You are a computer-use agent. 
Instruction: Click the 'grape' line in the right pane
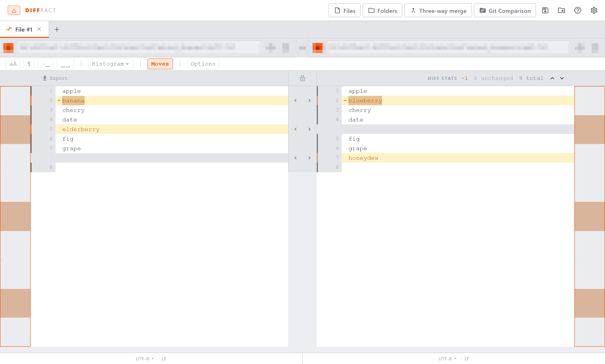tap(458, 148)
